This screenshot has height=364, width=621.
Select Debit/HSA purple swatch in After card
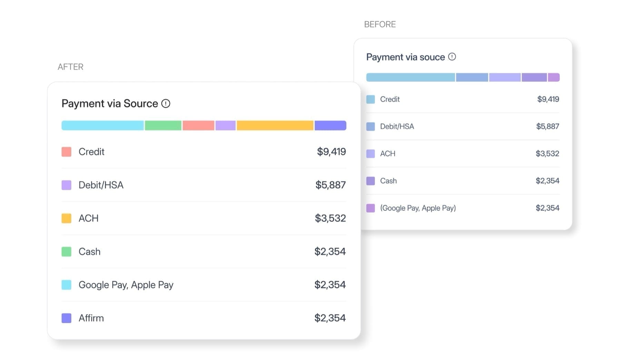point(67,185)
